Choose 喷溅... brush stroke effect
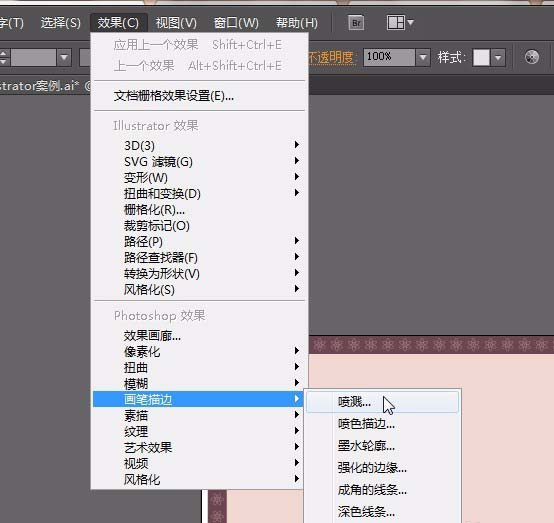 (383, 402)
